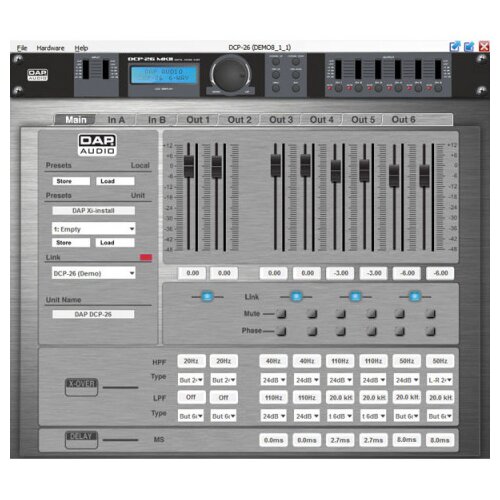Switch to the Out 4 tab
This screenshot has width=500, height=500.
click(x=322, y=120)
